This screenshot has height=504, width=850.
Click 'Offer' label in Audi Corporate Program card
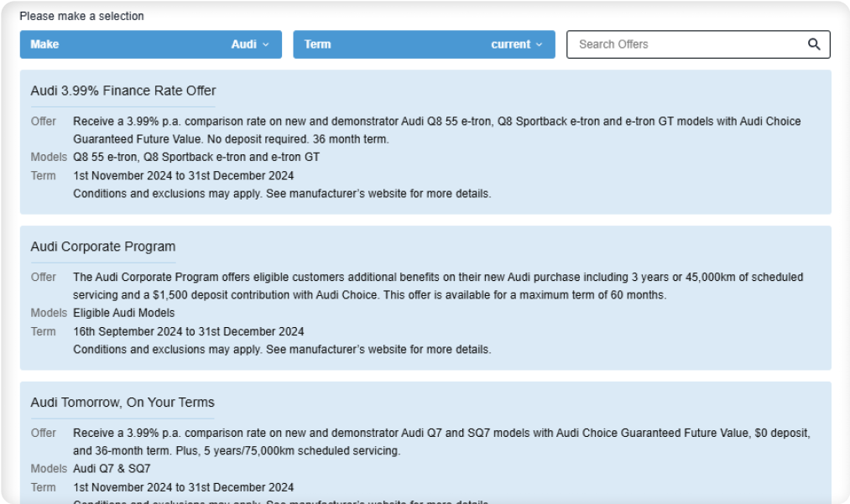44,277
